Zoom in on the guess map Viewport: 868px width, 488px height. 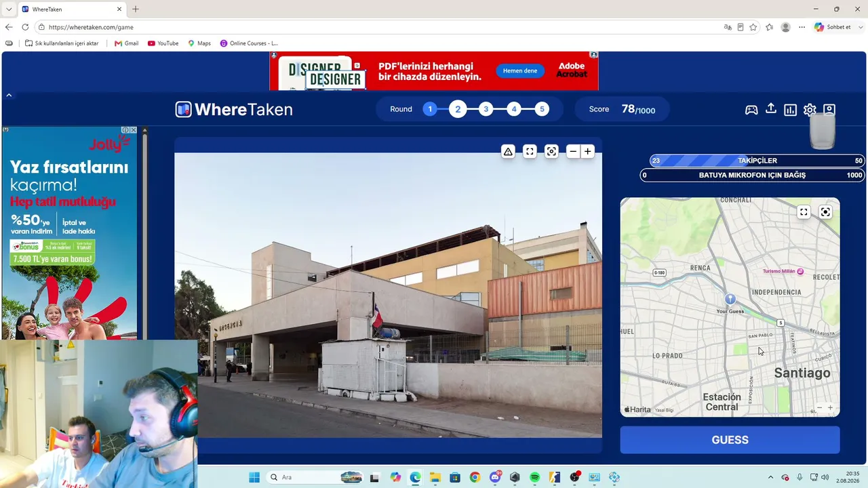pos(830,407)
